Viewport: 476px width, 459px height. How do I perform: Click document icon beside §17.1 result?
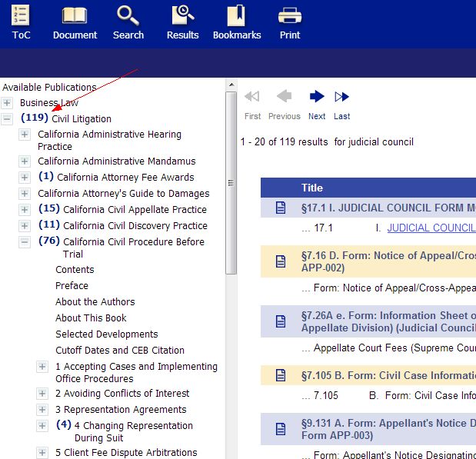coord(281,208)
